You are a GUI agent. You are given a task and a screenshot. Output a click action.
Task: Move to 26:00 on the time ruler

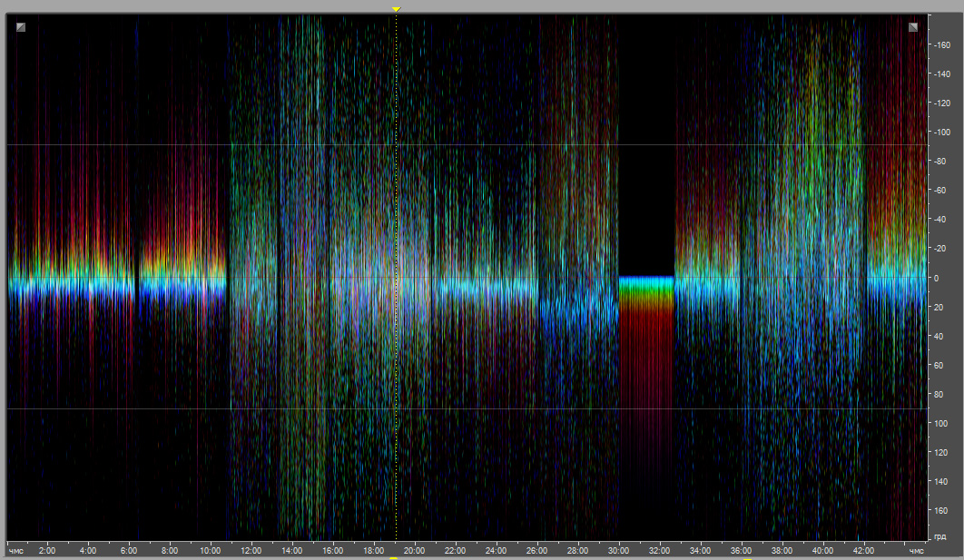(x=536, y=550)
